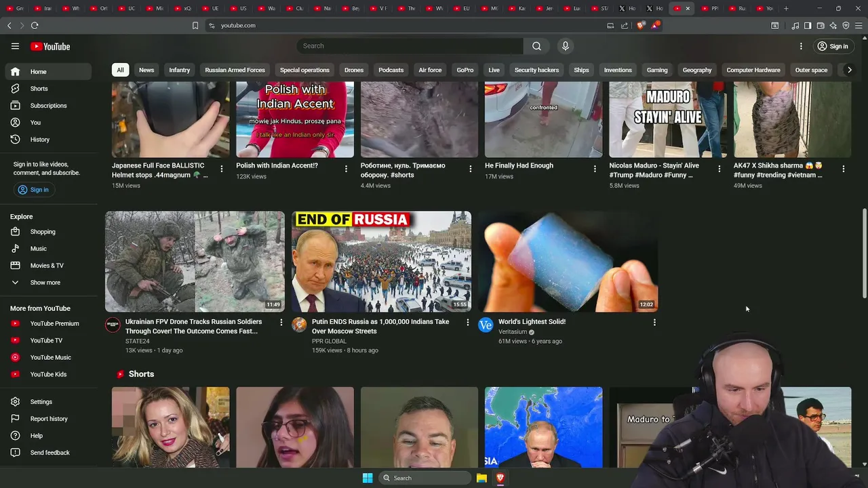This screenshot has height=488, width=868.
Task: Open the Veritasium channel avatar
Action: click(x=486, y=325)
